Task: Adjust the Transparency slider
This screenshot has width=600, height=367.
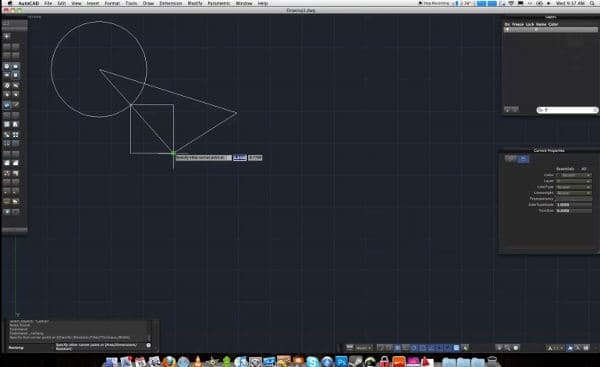Action: coord(574,199)
